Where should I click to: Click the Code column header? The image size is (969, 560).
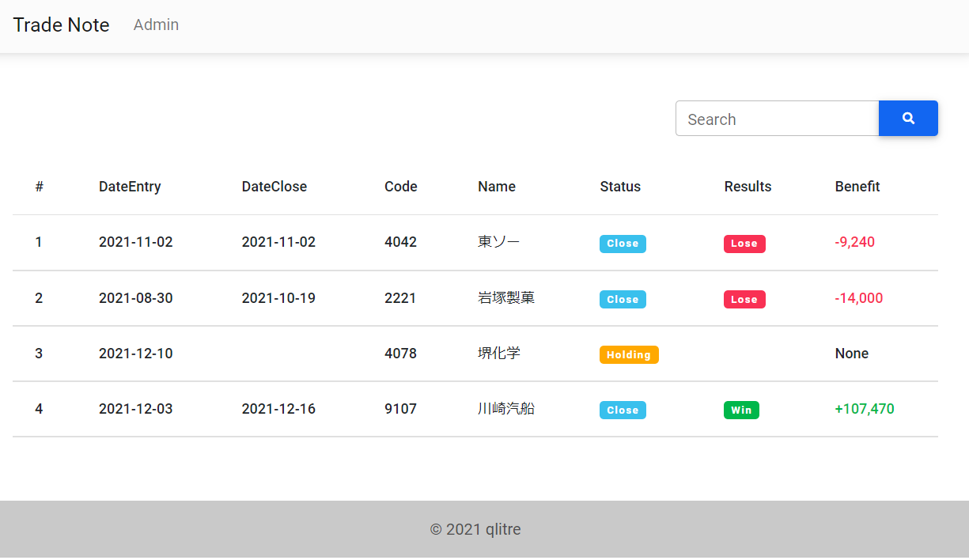(x=401, y=187)
